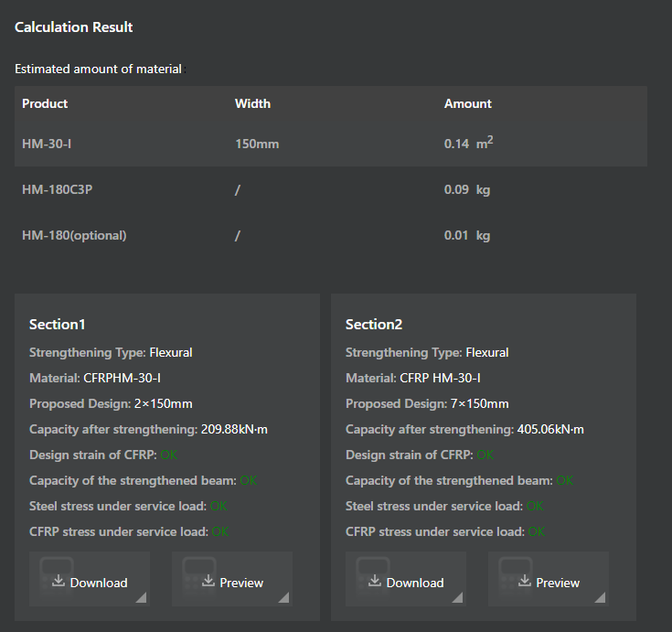Image resolution: width=672 pixels, height=632 pixels.
Task: Click the 0.14 m² amount cell
Action: tap(468, 144)
